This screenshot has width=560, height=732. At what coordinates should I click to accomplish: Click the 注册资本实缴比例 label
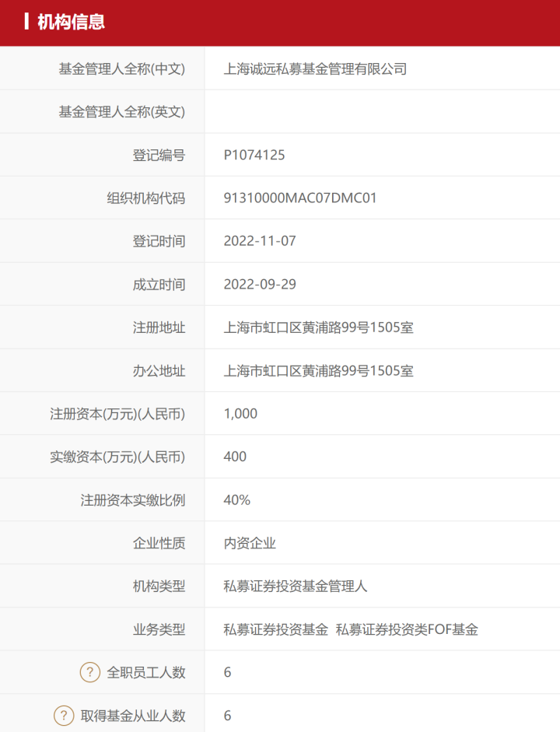(x=133, y=500)
